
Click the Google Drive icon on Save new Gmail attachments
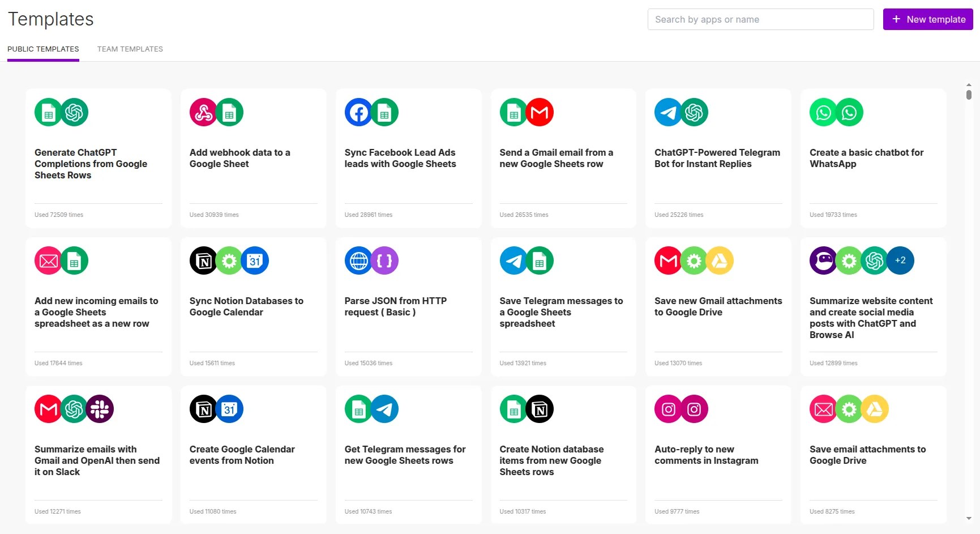click(x=720, y=260)
